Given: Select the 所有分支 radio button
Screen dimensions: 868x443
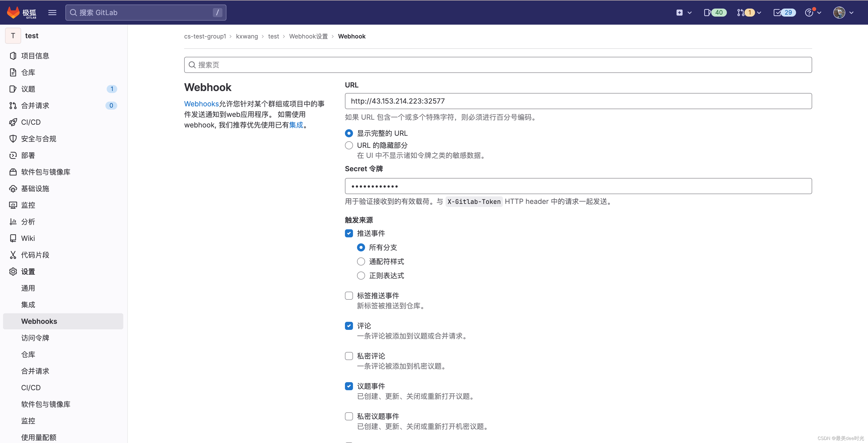Looking at the screenshot, I should 361,247.
